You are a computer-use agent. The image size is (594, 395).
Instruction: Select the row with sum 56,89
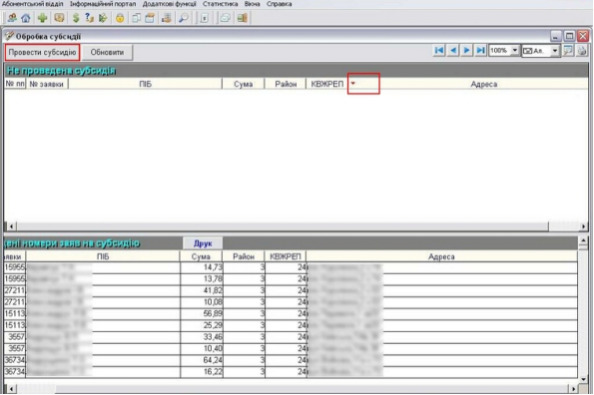pyautogui.click(x=291, y=314)
